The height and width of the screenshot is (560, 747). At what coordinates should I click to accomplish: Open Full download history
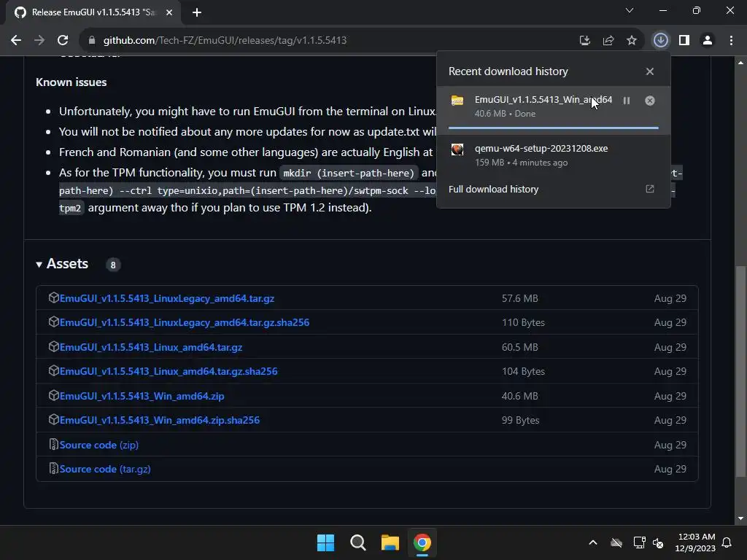(x=493, y=189)
